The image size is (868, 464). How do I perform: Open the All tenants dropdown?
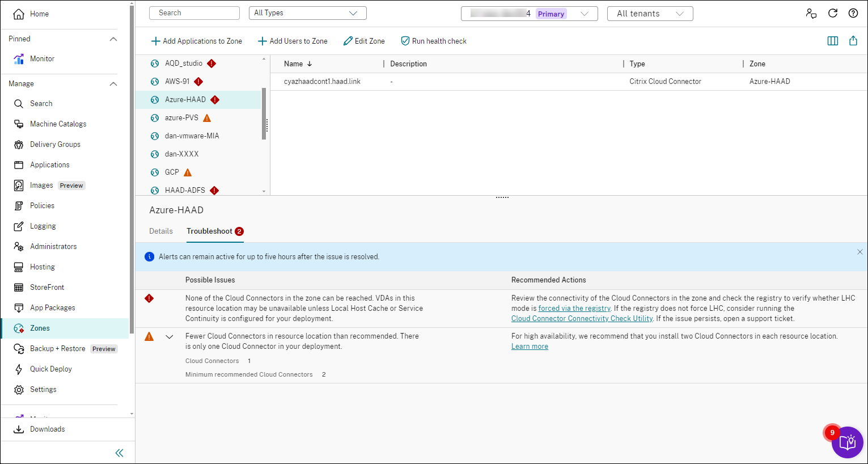[x=650, y=14]
